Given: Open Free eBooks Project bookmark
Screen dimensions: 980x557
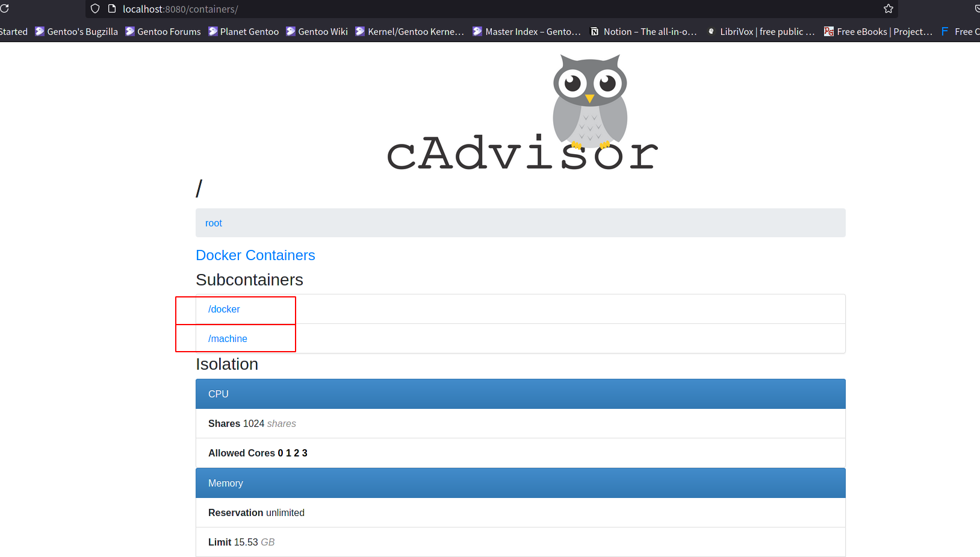Looking at the screenshot, I should [x=878, y=31].
